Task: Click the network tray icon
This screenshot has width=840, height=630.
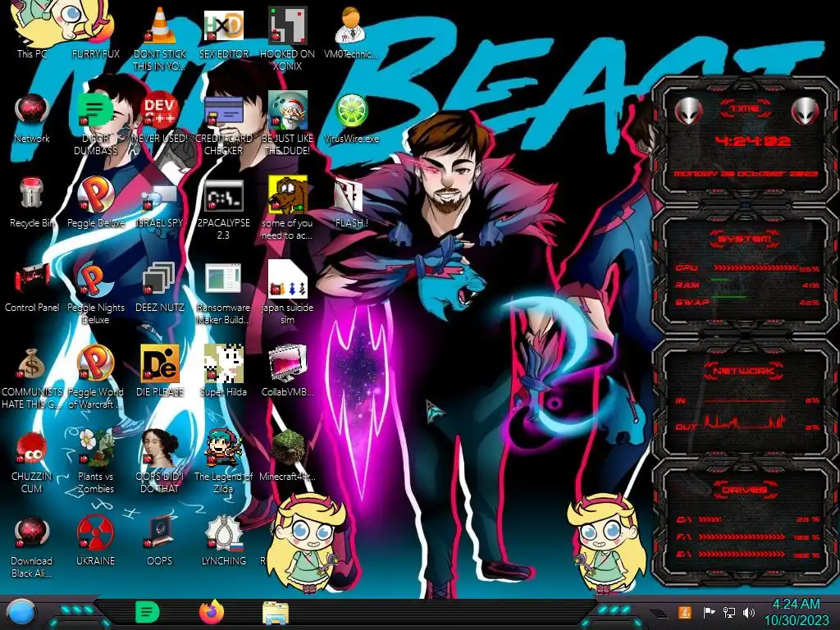Action: 729,612
